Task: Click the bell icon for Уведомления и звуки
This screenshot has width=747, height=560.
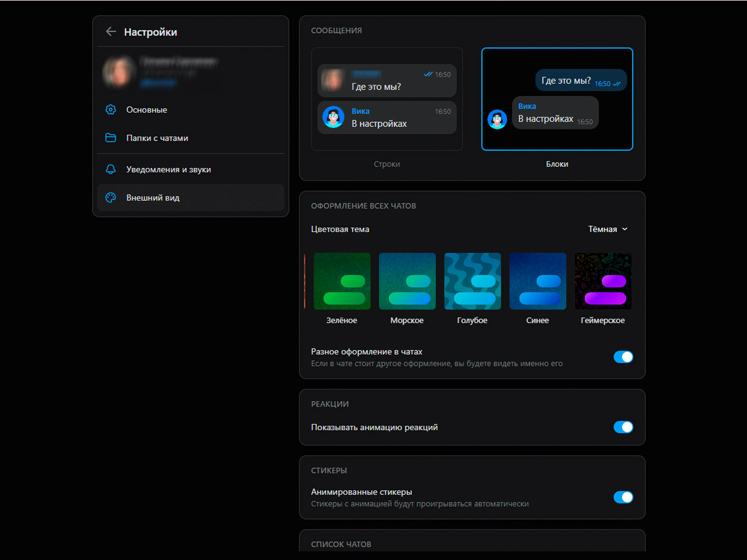Action: click(x=111, y=169)
